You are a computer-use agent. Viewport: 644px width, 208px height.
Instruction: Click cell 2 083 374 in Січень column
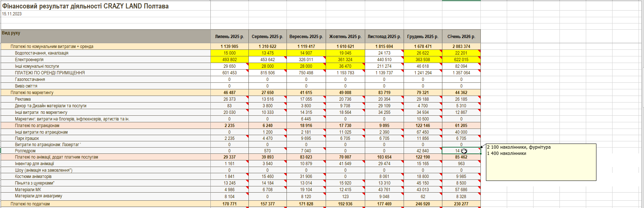[x=461, y=47]
